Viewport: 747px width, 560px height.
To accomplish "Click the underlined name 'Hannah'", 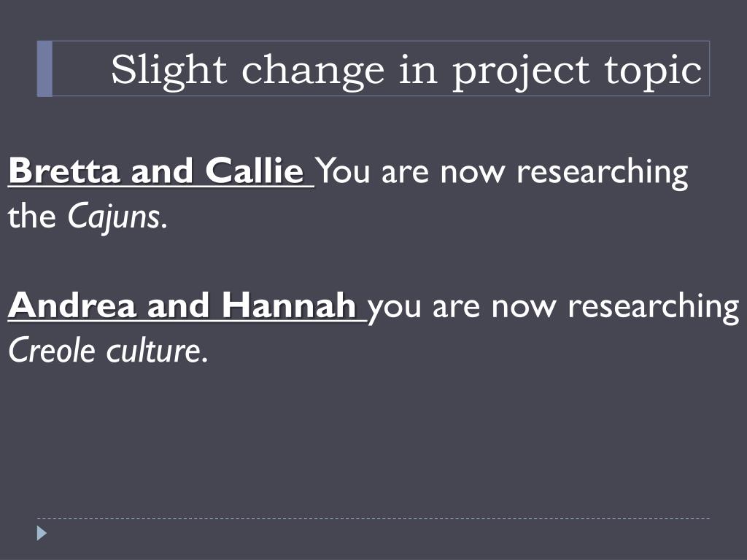I will (x=289, y=306).
